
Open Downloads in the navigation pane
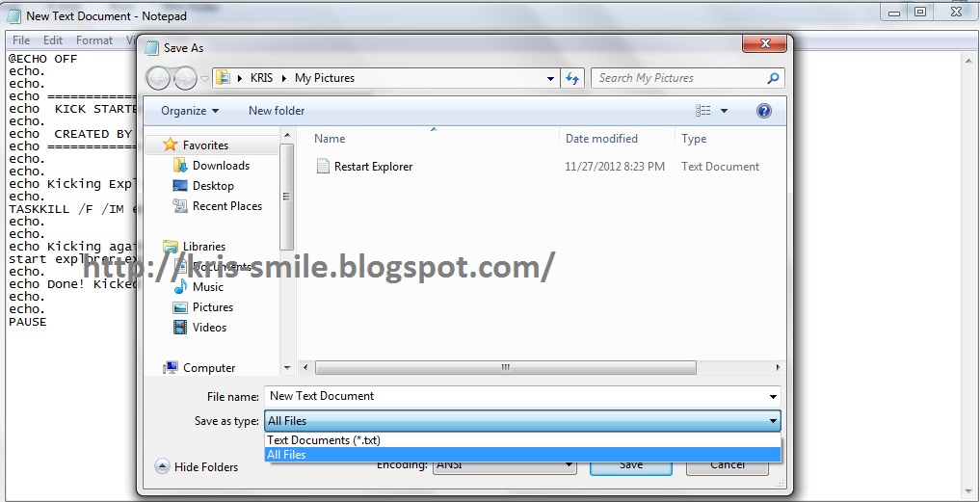tap(221, 166)
